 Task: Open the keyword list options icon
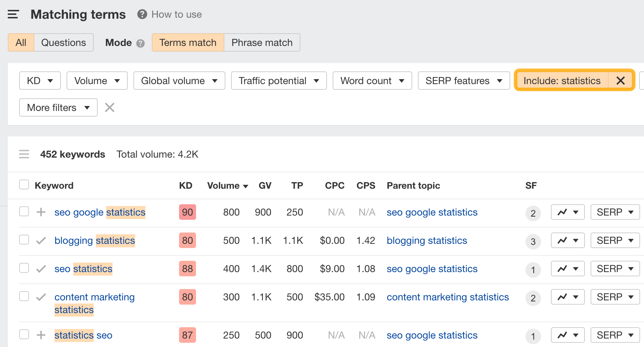(x=24, y=154)
